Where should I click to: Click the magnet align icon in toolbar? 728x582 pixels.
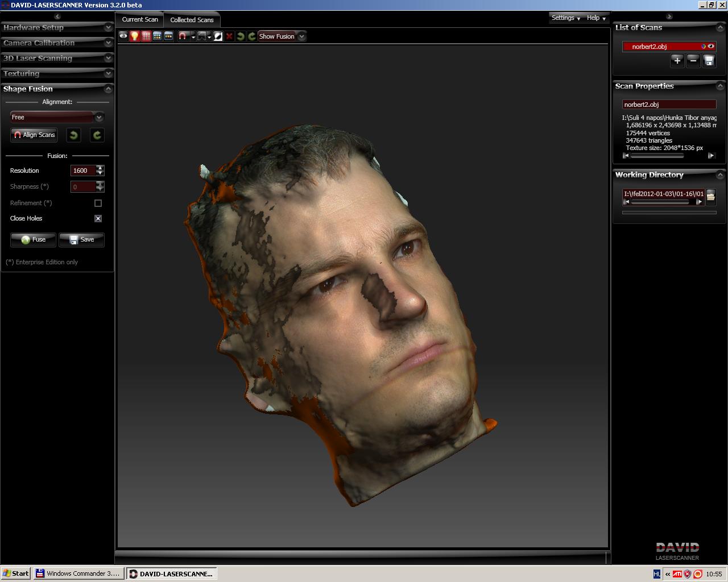click(183, 36)
